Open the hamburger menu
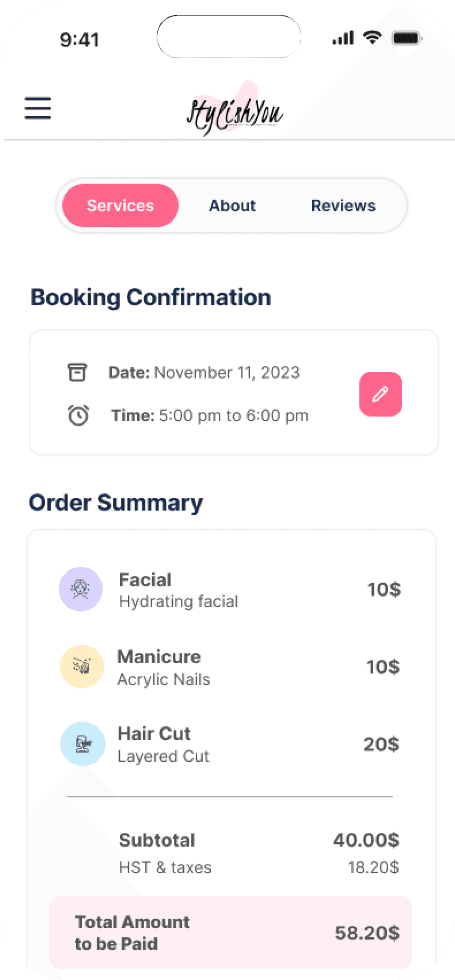Image resolution: width=455 pixels, height=980 pixels. tap(38, 108)
